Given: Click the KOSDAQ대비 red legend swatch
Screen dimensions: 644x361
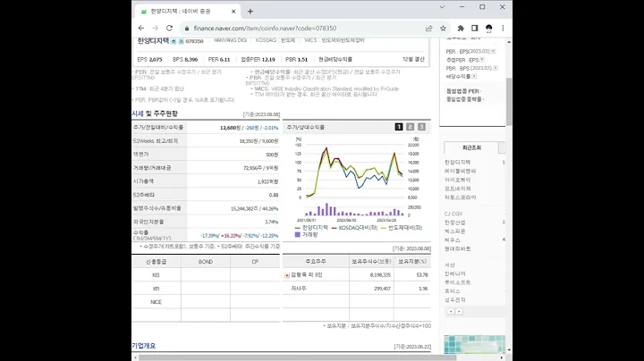Looking at the screenshot, I should tap(334, 228).
